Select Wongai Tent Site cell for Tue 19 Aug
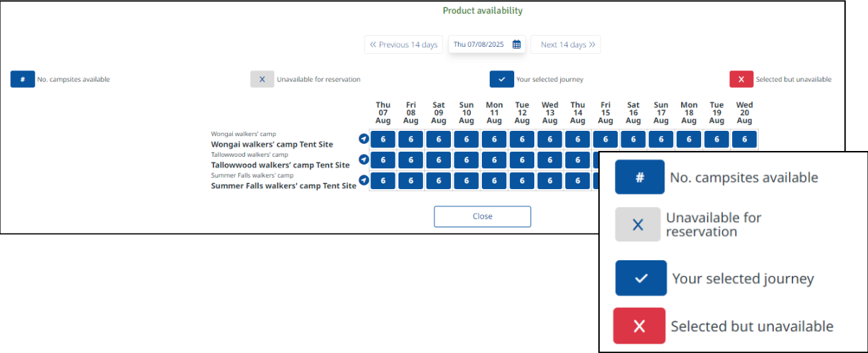 coord(716,139)
